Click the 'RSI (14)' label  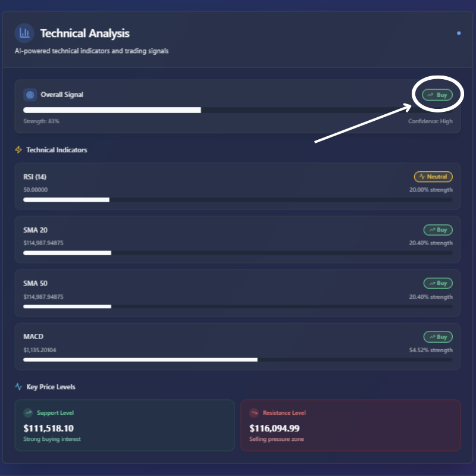click(x=35, y=177)
